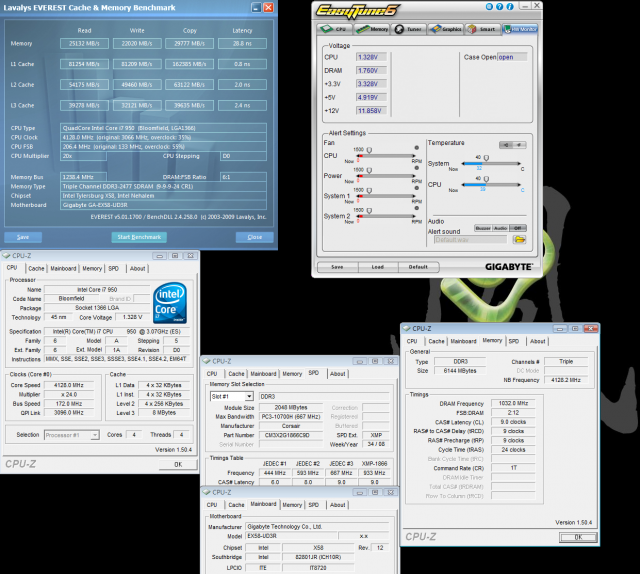640x574 pixels.
Task: Switch to EasyTune6 Memory tab
Action: point(372,29)
